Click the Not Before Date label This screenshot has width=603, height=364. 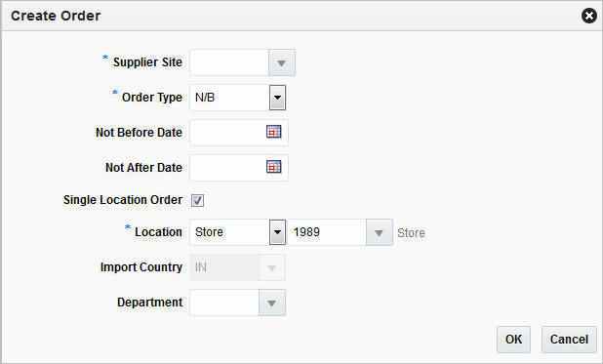tap(139, 133)
